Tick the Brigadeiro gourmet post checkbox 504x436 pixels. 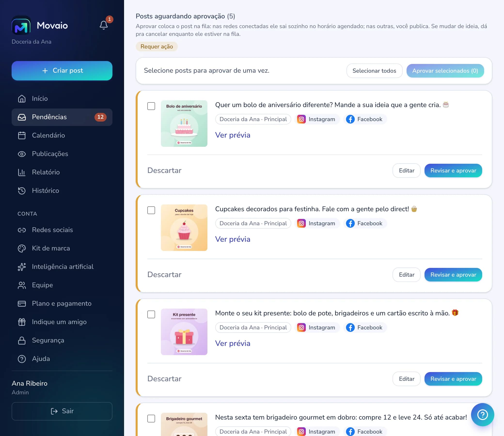(x=151, y=419)
